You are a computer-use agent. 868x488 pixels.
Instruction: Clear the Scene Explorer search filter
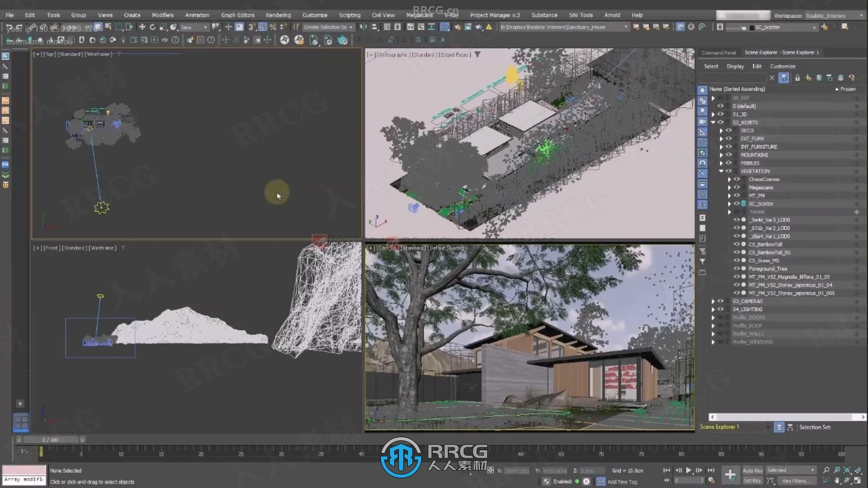772,78
